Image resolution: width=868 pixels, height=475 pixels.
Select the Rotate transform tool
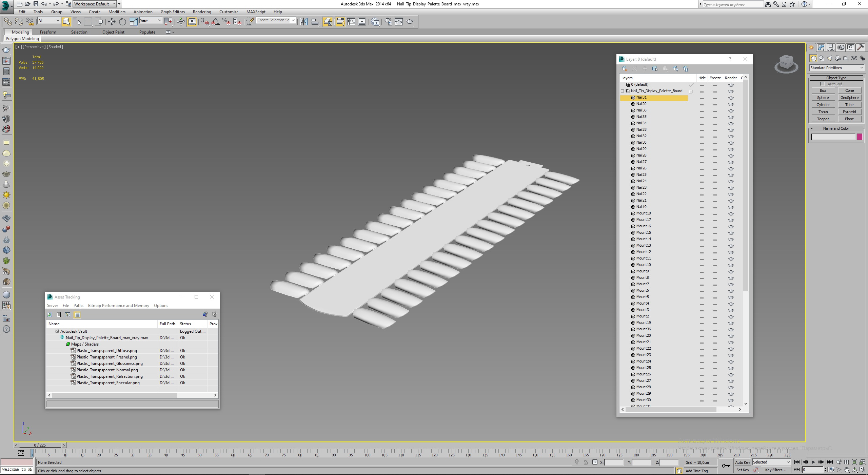pyautogui.click(x=122, y=22)
